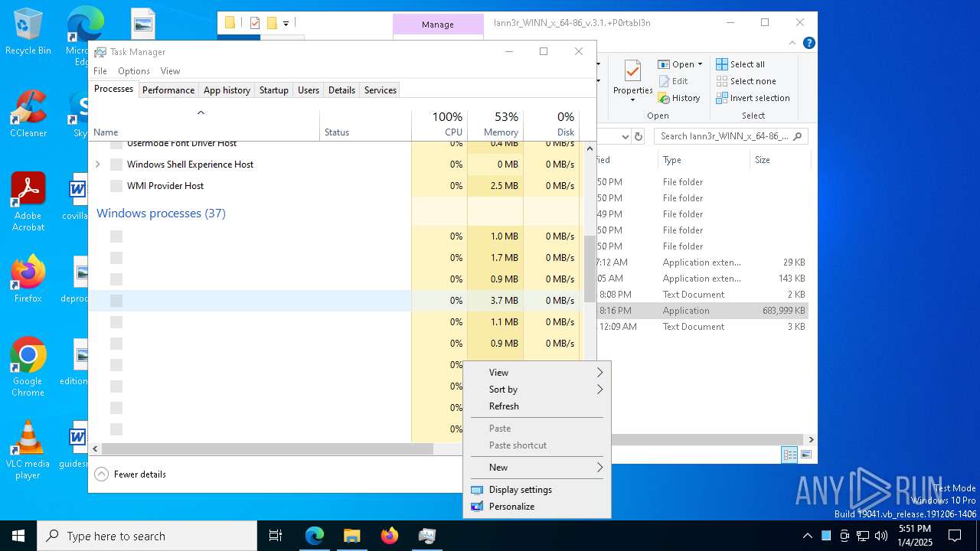Switch to the Performance tab
The image size is (980, 551).
(168, 90)
